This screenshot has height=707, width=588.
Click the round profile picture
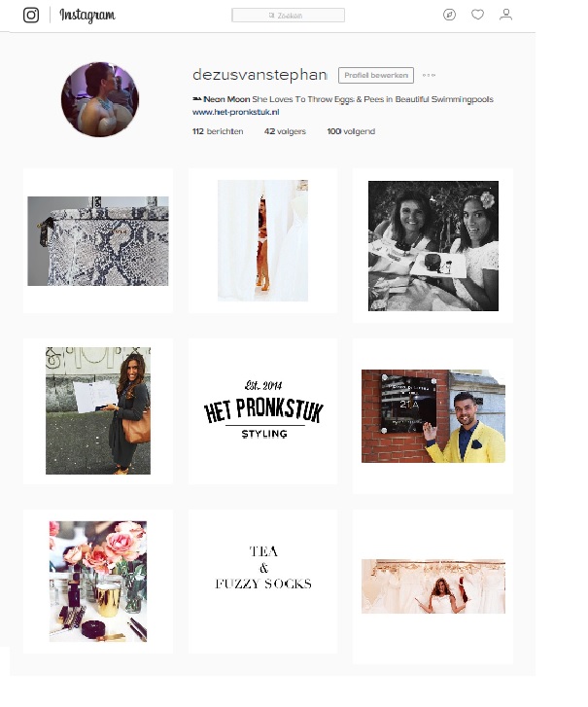pyautogui.click(x=100, y=99)
